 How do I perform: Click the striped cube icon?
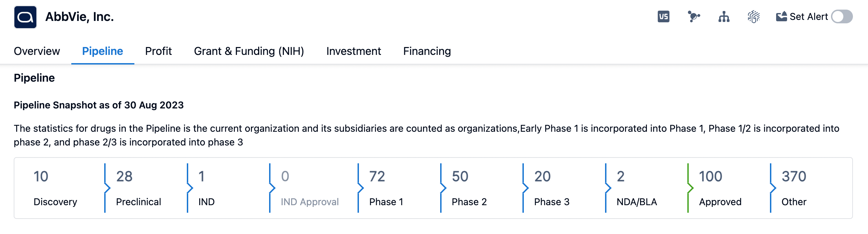[754, 16]
